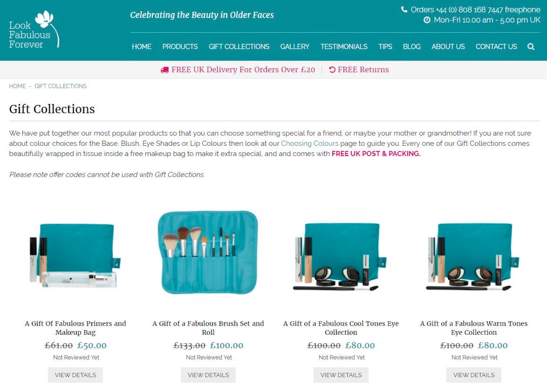Follow the Choosing Colours link
The height and width of the screenshot is (392, 547).
point(310,143)
